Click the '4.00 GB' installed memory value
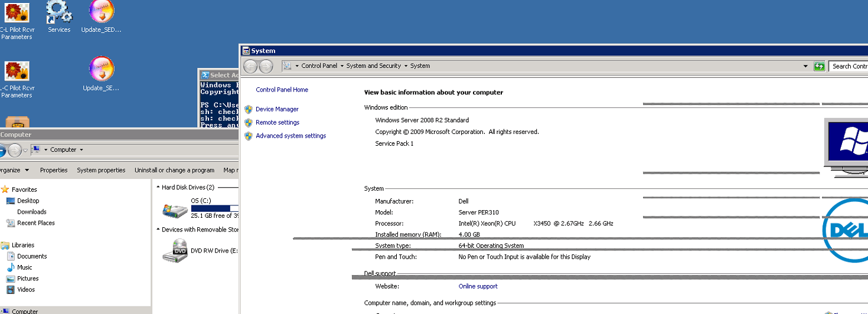This screenshot has height=314, width=868. tap(469, 235)
